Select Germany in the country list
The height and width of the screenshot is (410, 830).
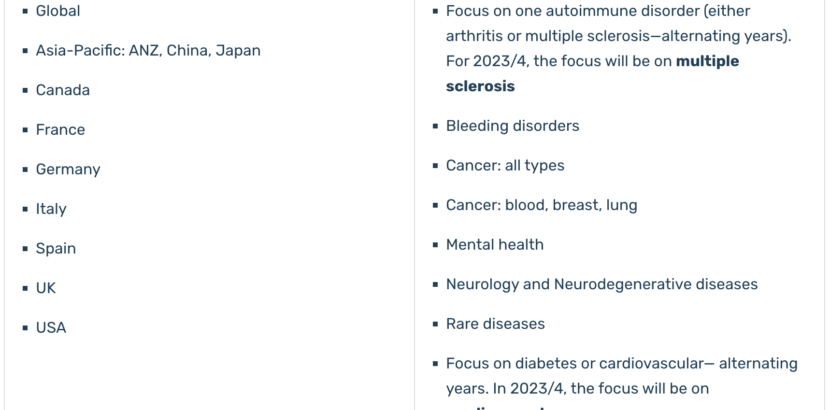[68, 170]
